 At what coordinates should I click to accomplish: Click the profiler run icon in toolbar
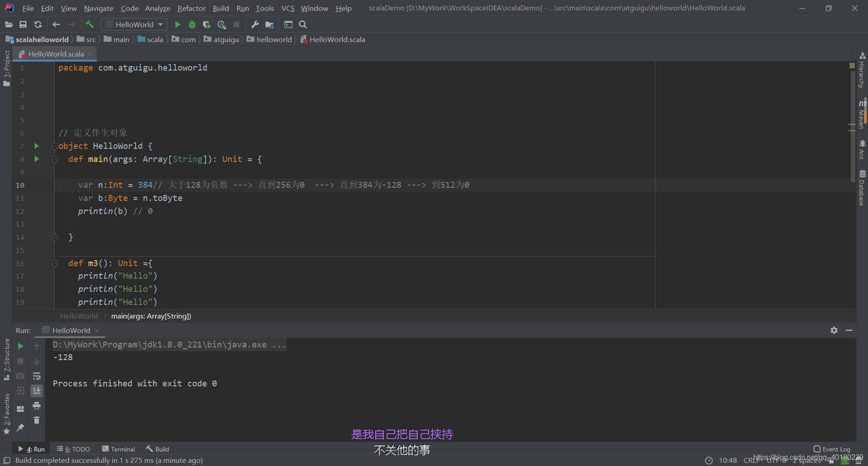(x=222, y=24)
